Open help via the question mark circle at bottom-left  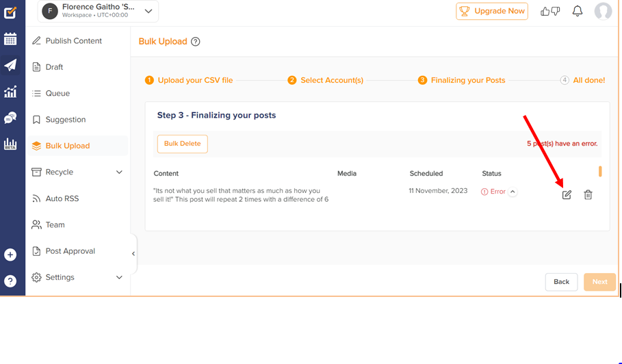10,281
